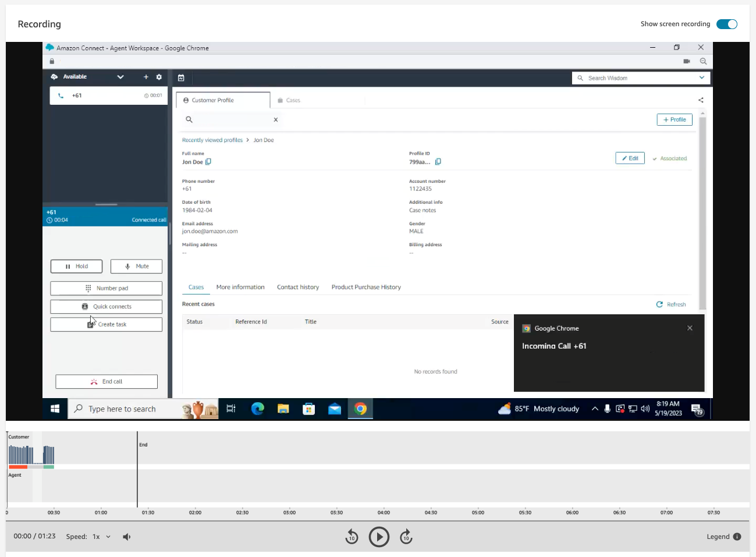Click the Reference Id column header

point(251,322)
